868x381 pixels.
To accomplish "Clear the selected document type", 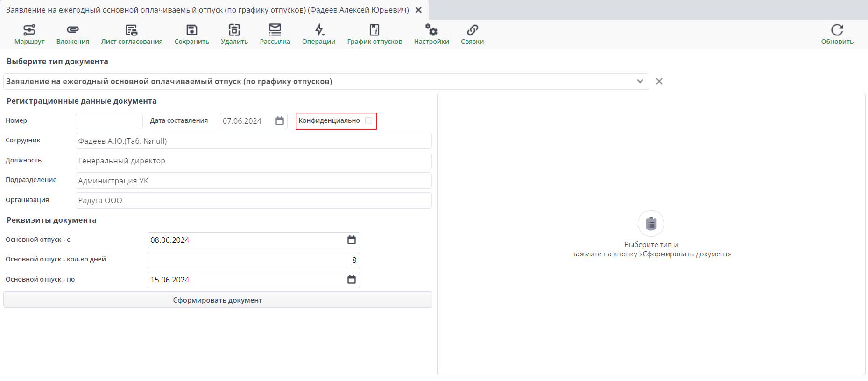I will point(659,81).
